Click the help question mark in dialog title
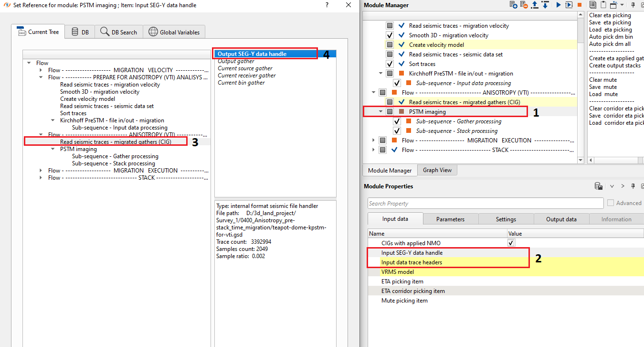The width and height of the screenshot is (644, 347). [x=327, y=5]
